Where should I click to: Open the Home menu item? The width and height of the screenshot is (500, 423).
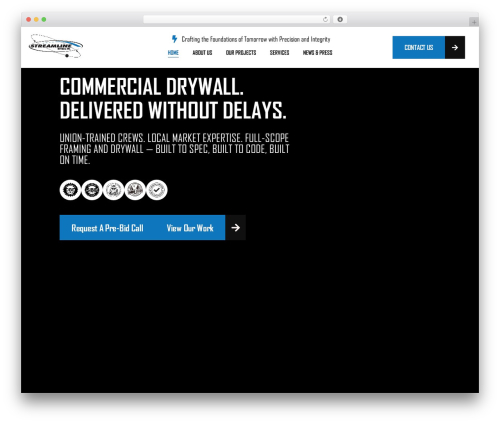click(173, 53)
